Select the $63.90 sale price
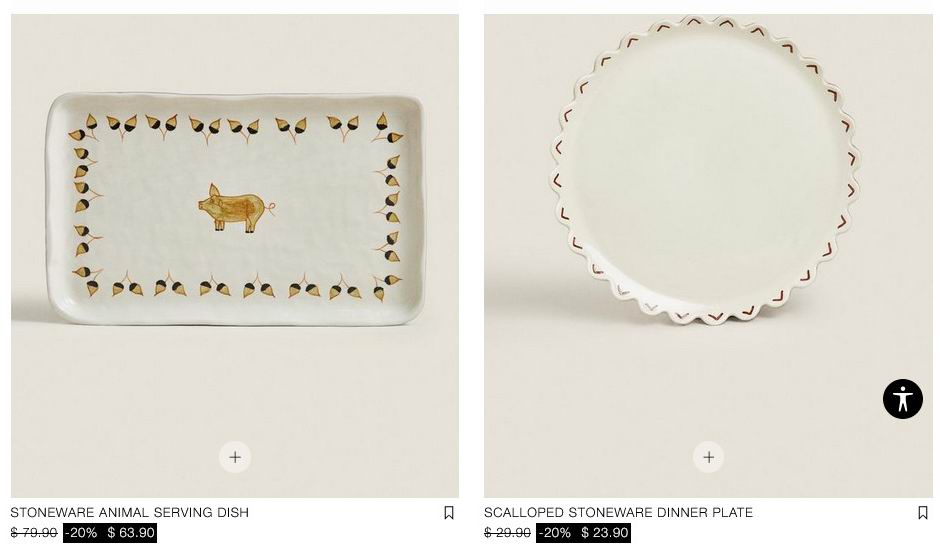Image resolution: width=940 pixels, height=560 pixels. [131, 532]
